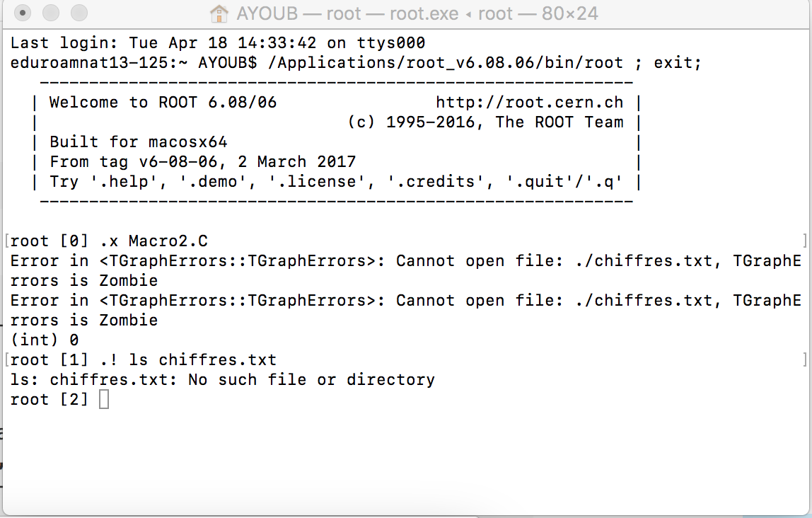
Task: Click the http://root.cern.ch URL in banner
Action: tap(529, 102)
